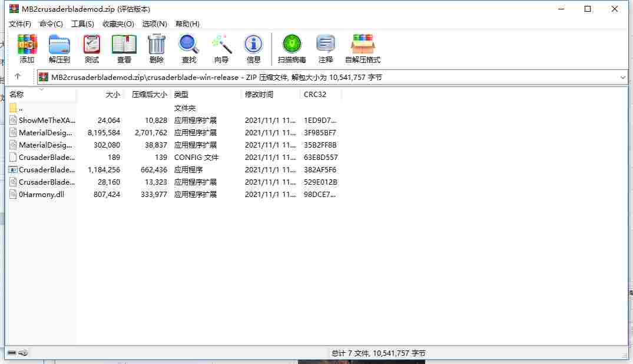Click the archive icon in address bar
The width and height of the screenshot is (633, 364).
point(44,77)
